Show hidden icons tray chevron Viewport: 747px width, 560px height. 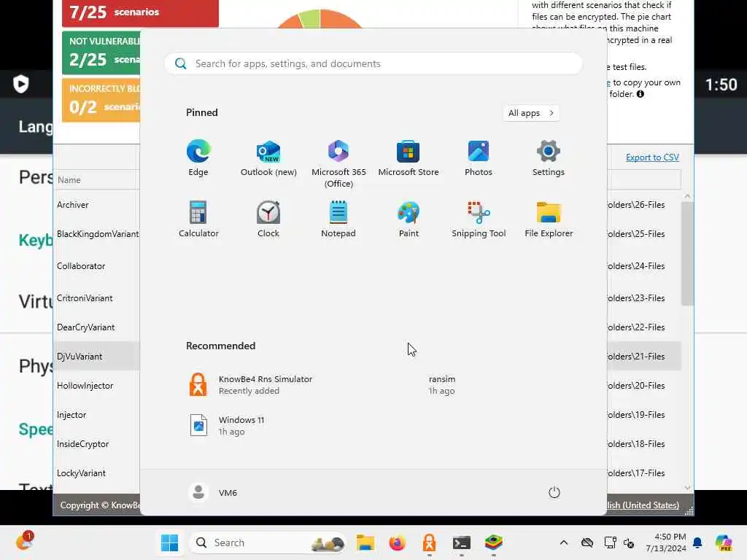click(x=564, y=542)
